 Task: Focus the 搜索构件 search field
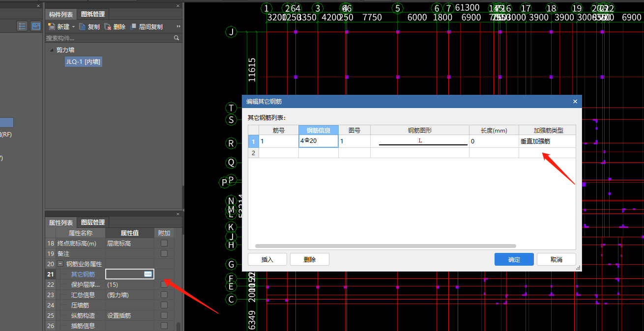[x=109, y=38]
